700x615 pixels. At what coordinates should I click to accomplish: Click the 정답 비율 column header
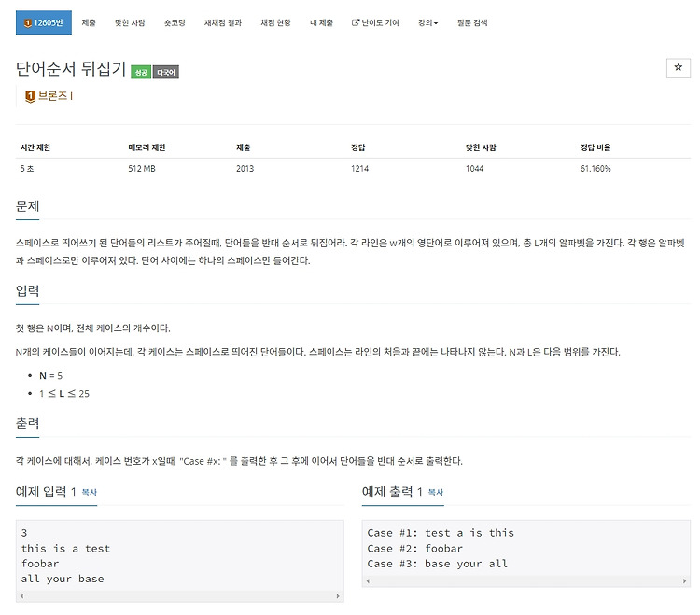[x=595, y=147]
